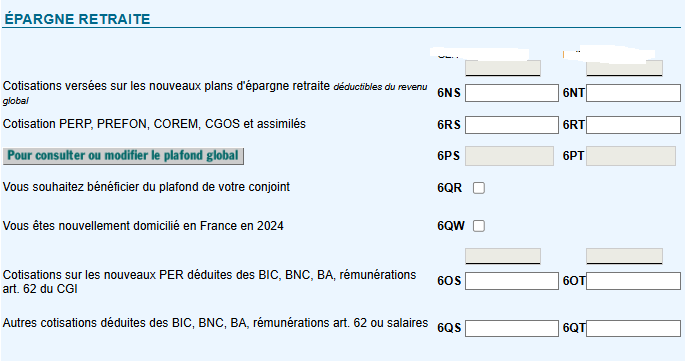
Task: Click the grey box above the 6OT field
Action: (624, 256)
